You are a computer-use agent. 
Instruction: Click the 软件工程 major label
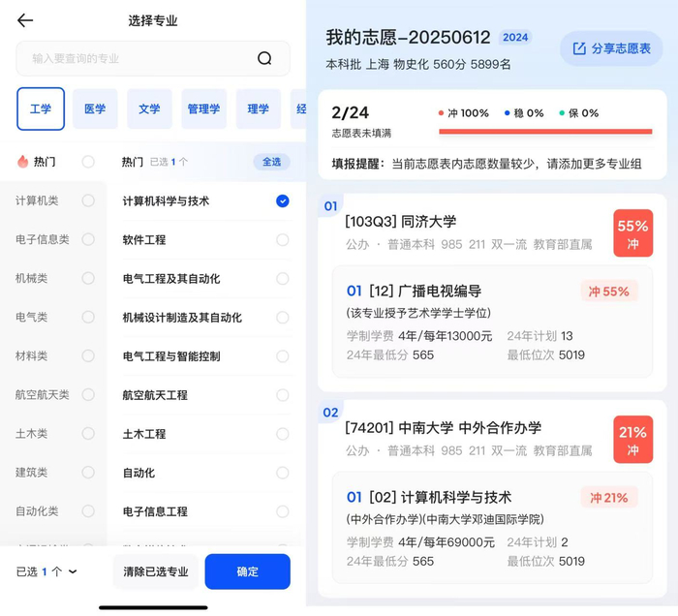coord(144,239)
